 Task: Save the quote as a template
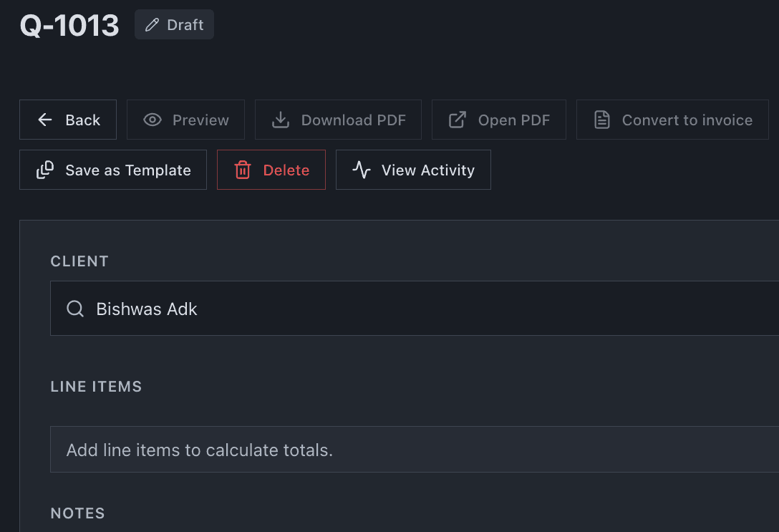(112, 170)
